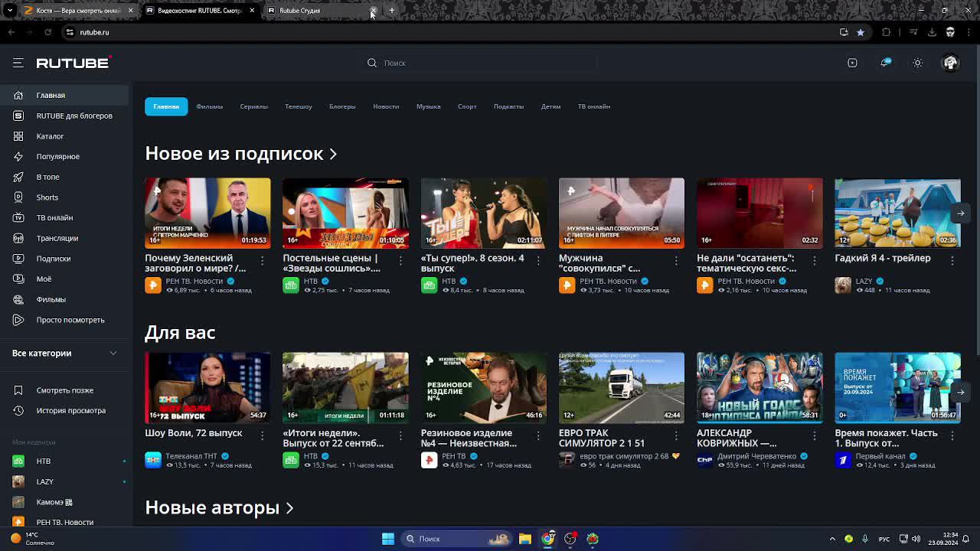Select the Подкасты category tab
980x551 pixels.
508,106
